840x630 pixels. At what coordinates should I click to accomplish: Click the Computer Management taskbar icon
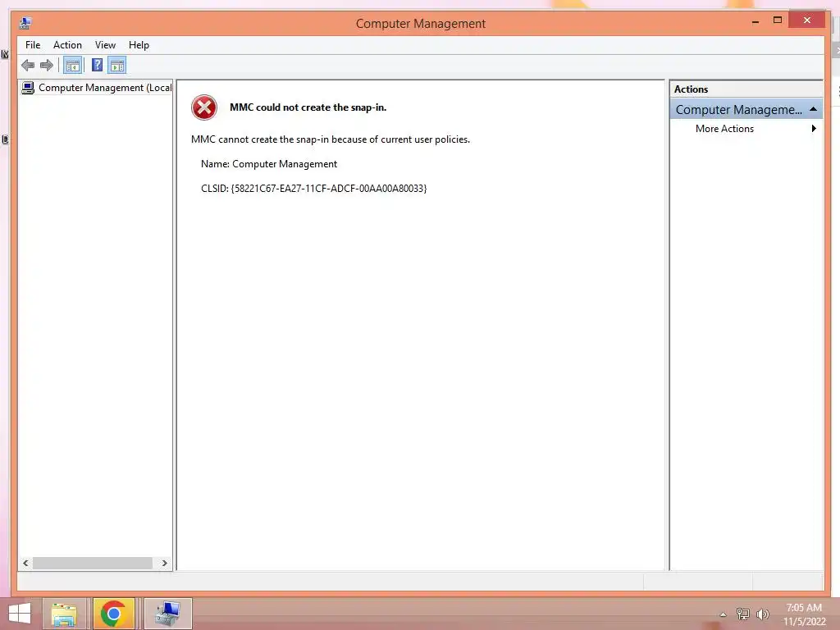167,614
